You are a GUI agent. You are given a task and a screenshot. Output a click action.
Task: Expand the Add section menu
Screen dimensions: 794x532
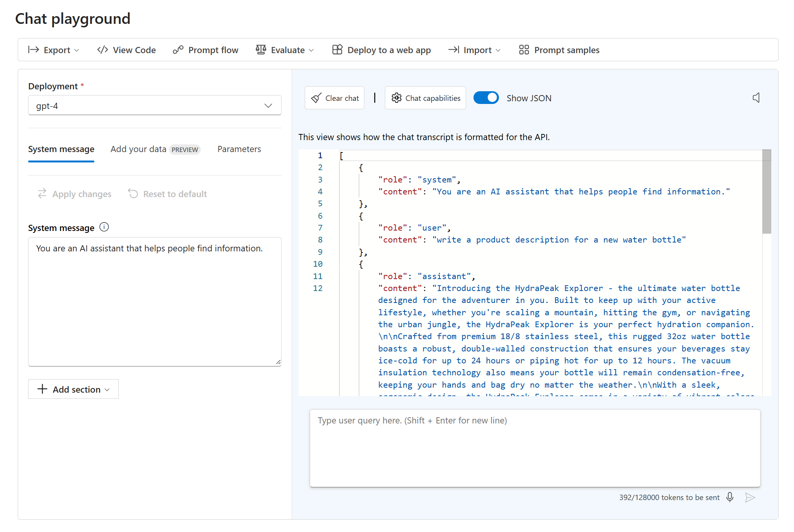coord(72,390)
